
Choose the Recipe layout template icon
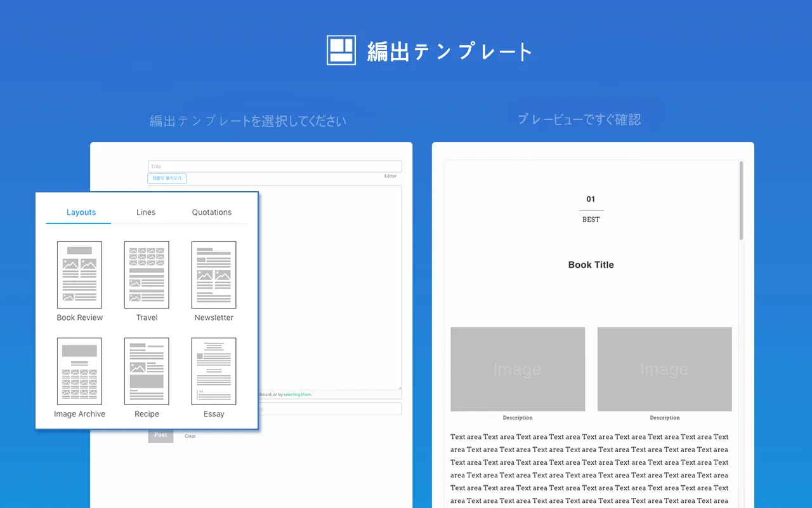(x=147, y=371)
